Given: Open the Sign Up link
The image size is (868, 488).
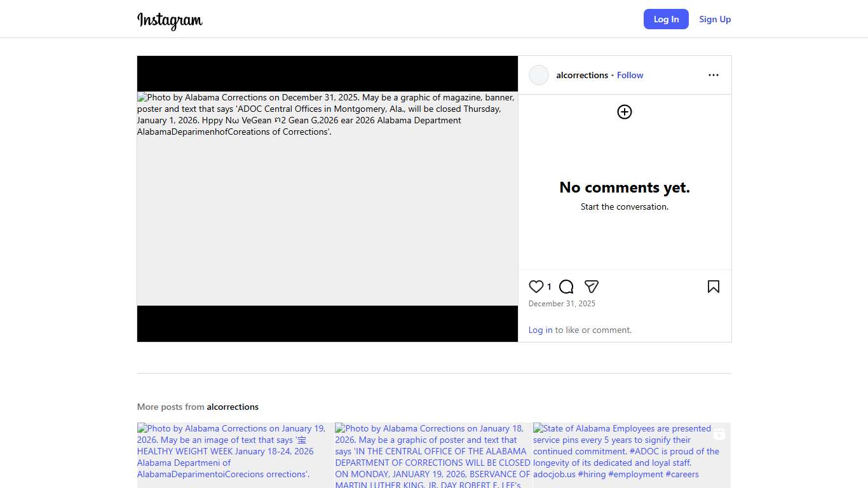Looking at the screenshot, I should (x=715, y=19).
